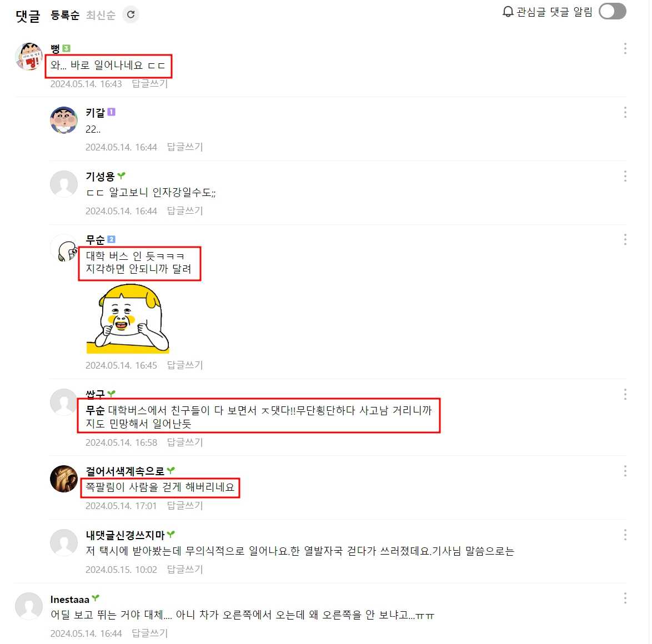Click 답글쓰기 under 뻥's comment
Screen dimensions: 652x644
click(x=150, y=84)
